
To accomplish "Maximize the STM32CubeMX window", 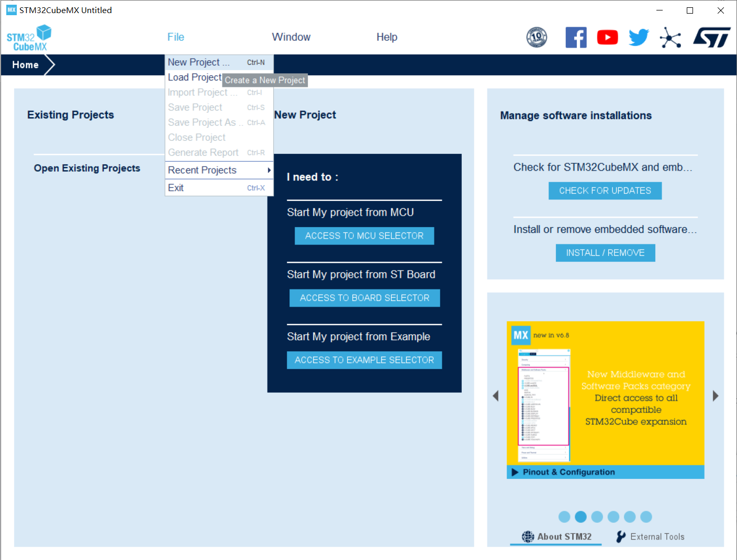I will pyautogui.click(x=690, y=10).
